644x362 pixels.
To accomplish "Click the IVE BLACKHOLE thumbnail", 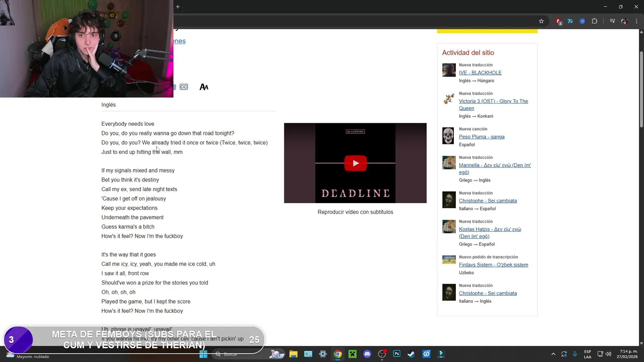I will (x=449, y=70).
